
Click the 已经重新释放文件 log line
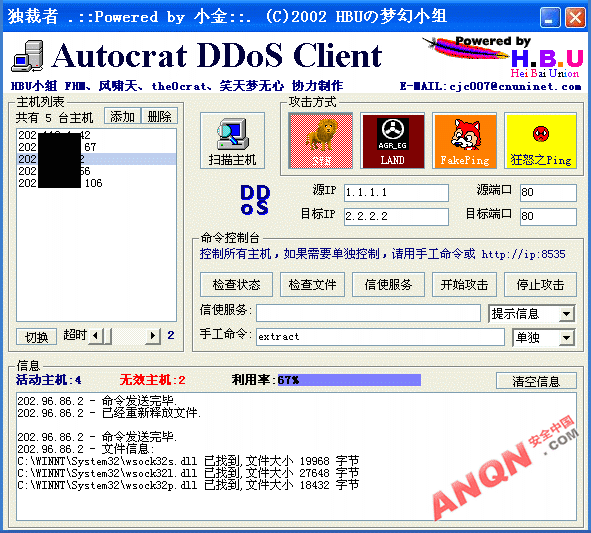pyautogui.click(x=109, y=413)
